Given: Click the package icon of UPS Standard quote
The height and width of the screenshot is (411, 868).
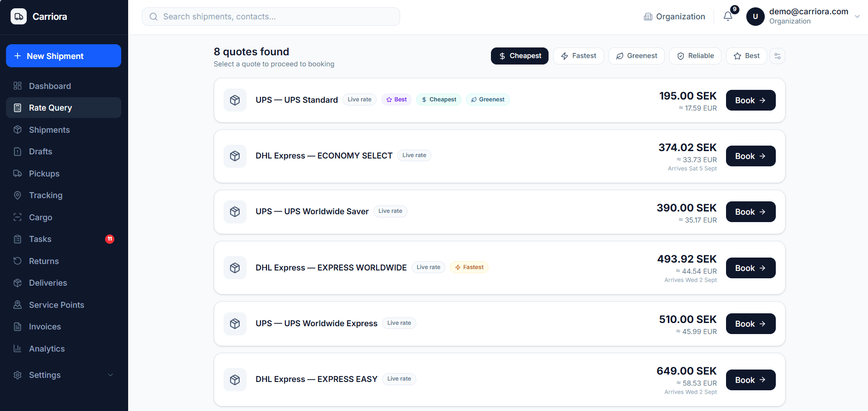Looking at the screenshot, I should [x=235, y=100].
